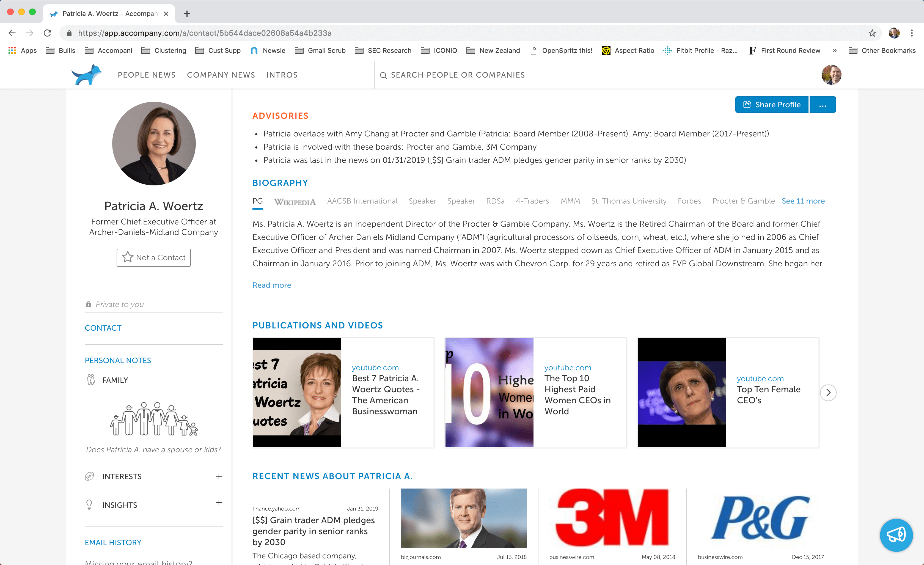This screenshot has width=924, height=565.
Task: Click the browser back arrow
Action: point(12,33)
